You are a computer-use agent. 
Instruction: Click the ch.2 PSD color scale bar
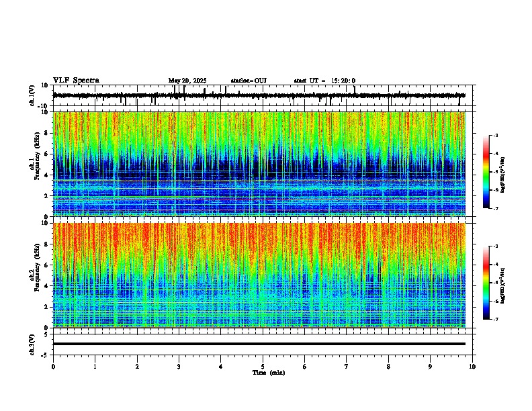coord(486,283)
